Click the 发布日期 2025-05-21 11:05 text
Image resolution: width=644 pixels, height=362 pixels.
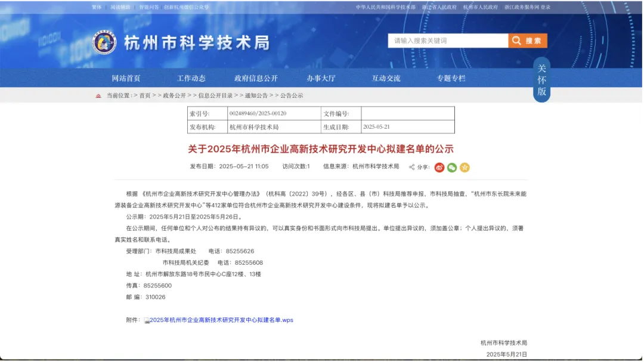(x=229, y=166)
